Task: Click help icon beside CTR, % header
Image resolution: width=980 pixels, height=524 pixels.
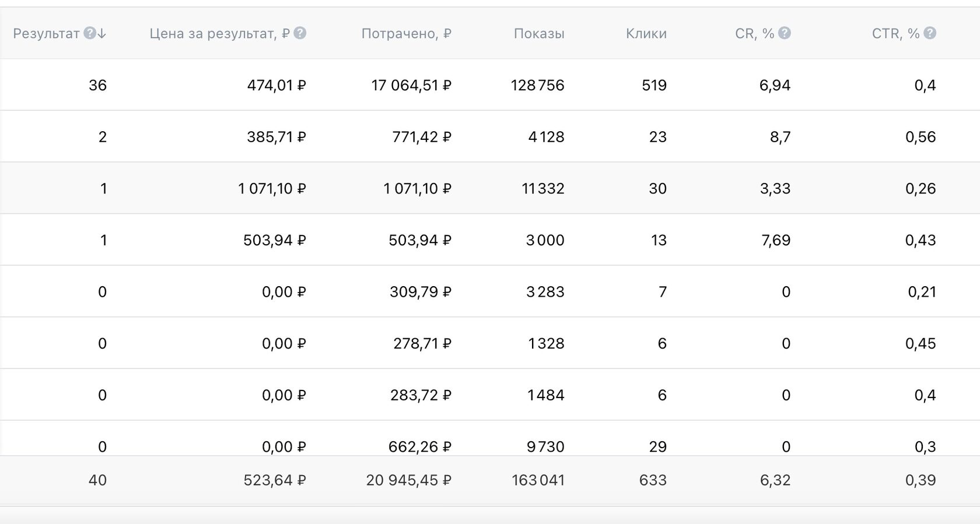Action: 930,33
